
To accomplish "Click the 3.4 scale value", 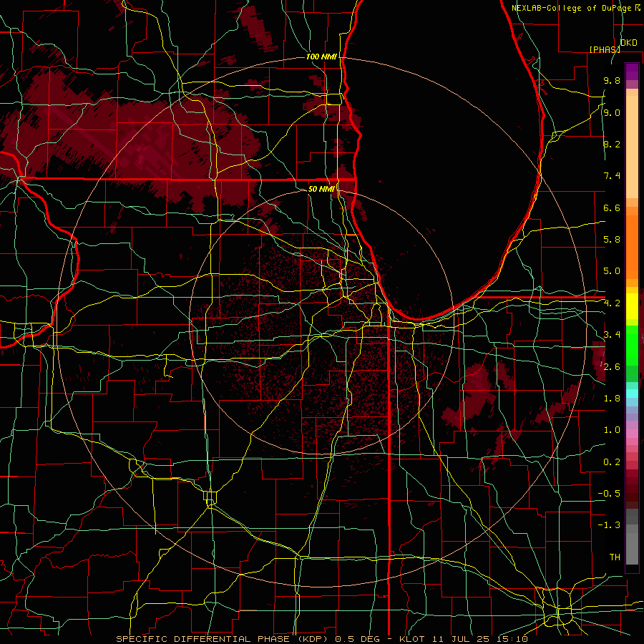I will [612, 335].
